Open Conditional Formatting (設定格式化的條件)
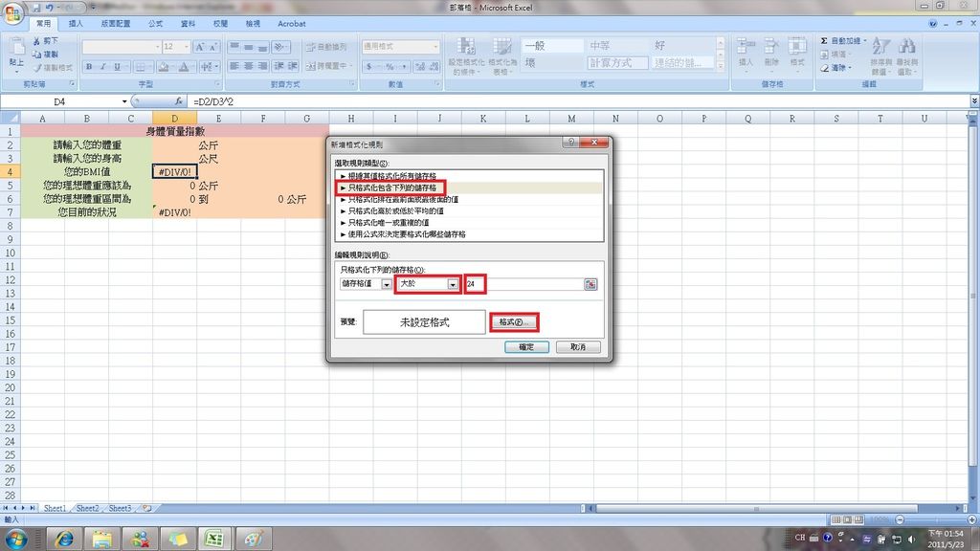The image size is (980, 551). click(x=466, y=56)
